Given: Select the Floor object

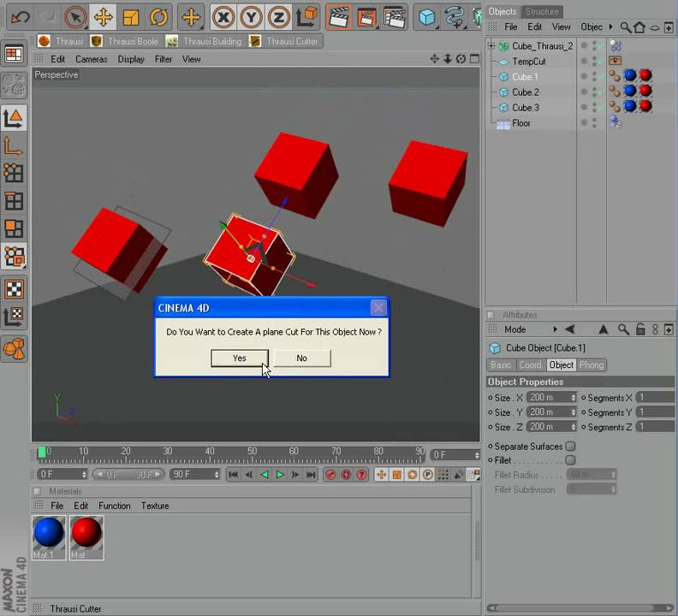Looking at the screenshot, I should tap(521, 123).
